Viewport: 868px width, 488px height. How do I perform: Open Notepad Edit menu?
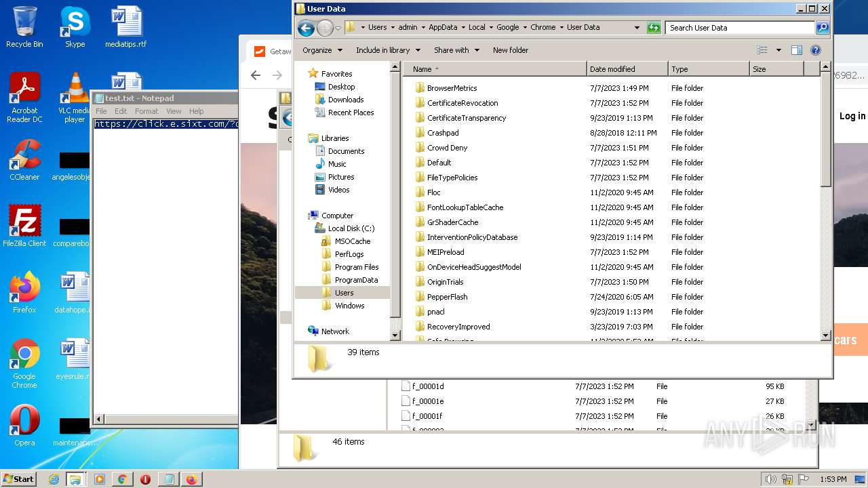(x=121, y=111)
